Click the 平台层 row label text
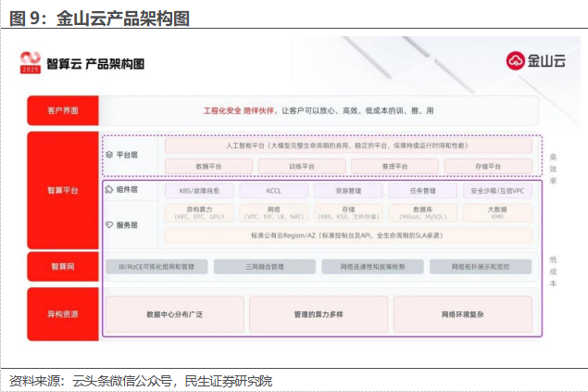The width and height of the screenshot is (588, 392). pos(127,155)
